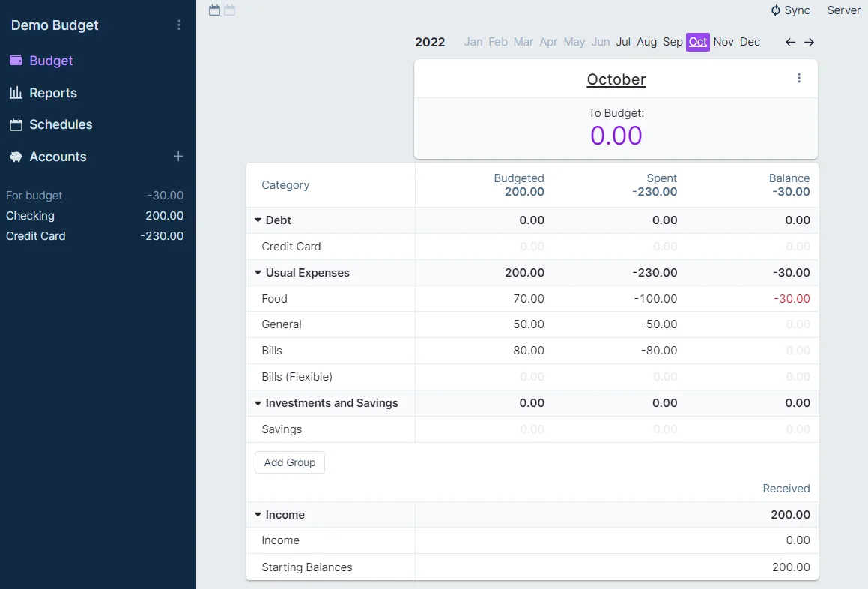Click the Server link at top right
868x589 pixels.
point(843,10)
